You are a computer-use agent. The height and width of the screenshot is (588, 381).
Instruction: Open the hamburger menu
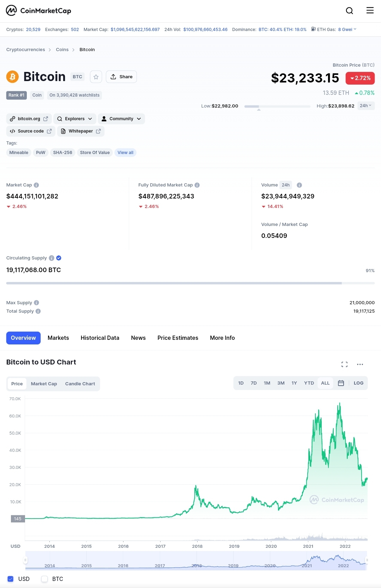370,10
